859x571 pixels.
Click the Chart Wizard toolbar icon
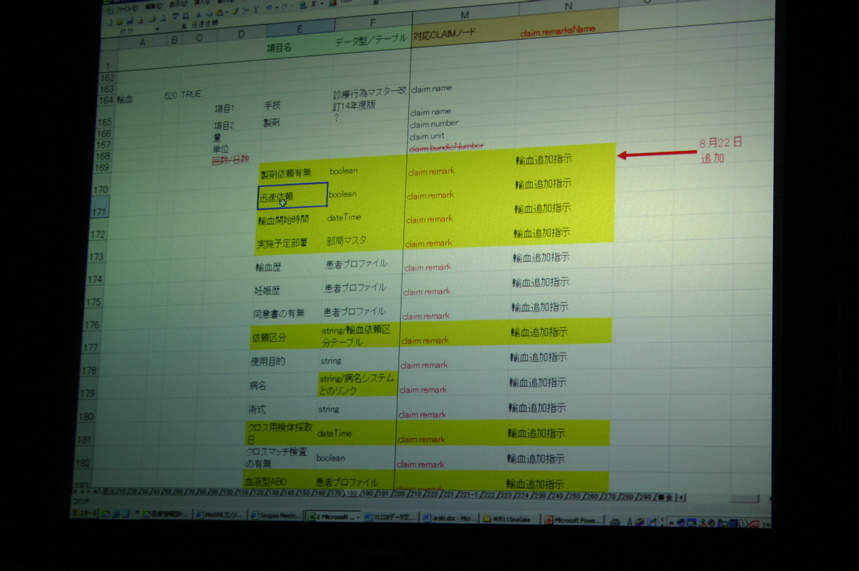click(x=333, y=3)
